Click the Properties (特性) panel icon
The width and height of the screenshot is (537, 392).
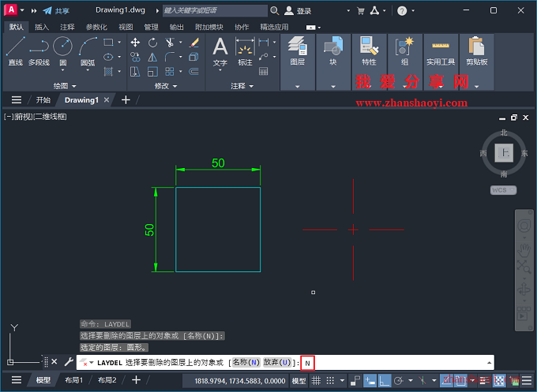(369, 50)
